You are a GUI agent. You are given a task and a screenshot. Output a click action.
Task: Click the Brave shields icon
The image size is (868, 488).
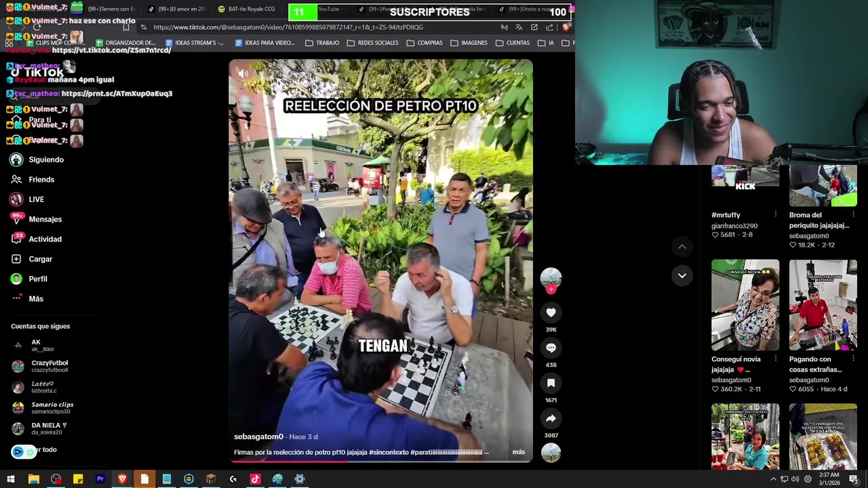(566, 27)
